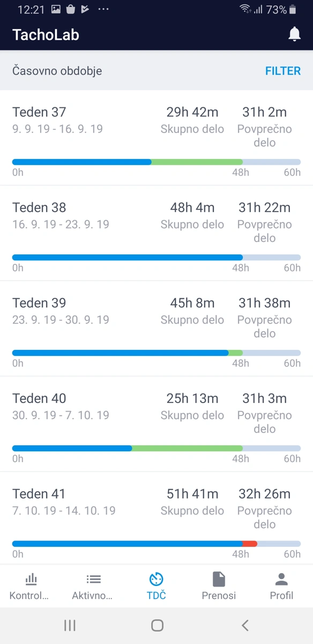Tap the Android home button
The image size is (313, 644).
[157, 625]
